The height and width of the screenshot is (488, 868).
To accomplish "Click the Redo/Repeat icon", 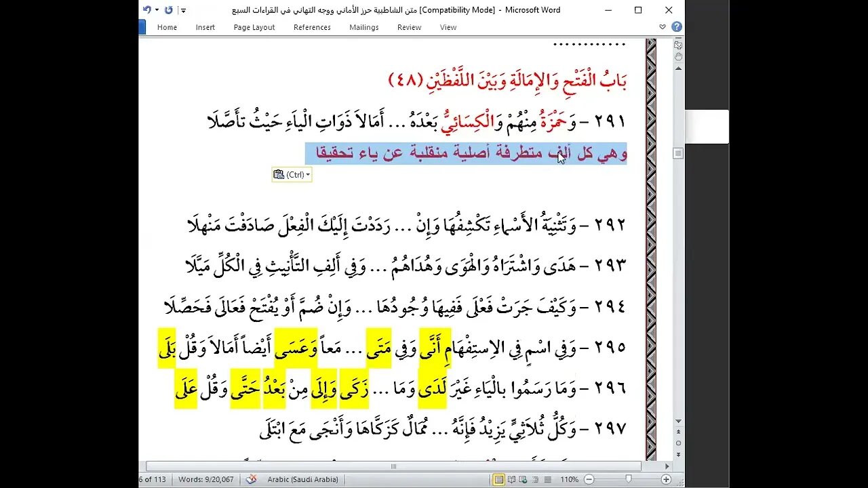I will click(168, 10).
